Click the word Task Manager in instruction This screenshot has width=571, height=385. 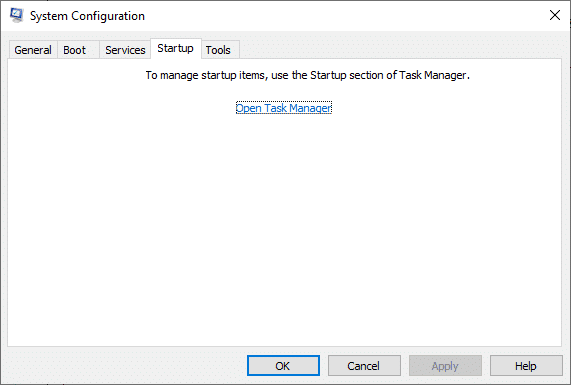(x=432, y=75)
